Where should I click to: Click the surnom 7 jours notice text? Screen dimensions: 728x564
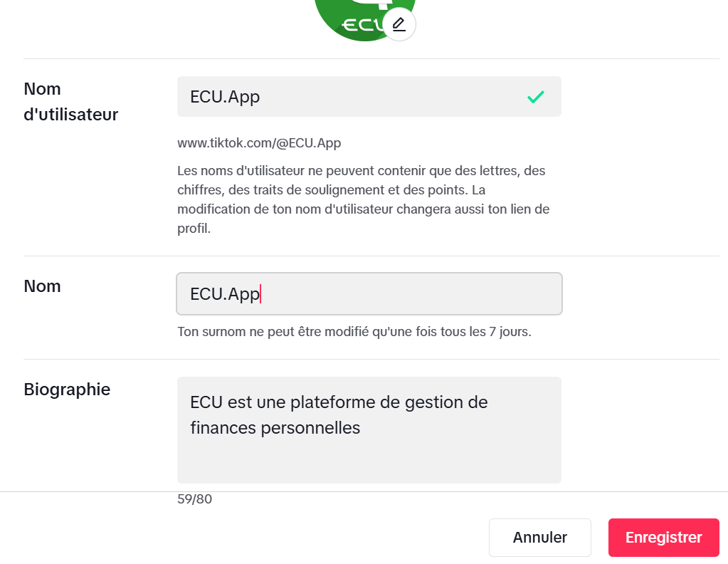pos(354,332)
